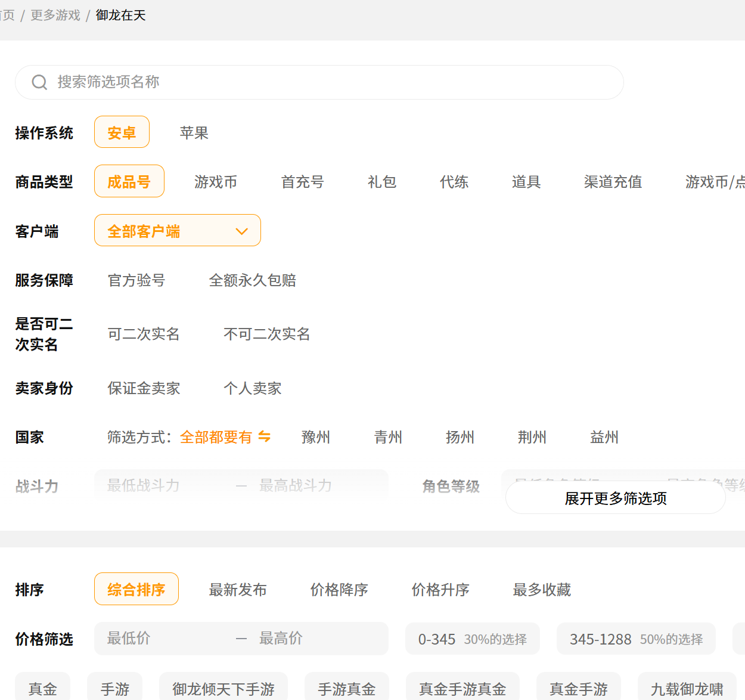This screenshot has height=700, width=745.
Task: Toggle 全额永久包赔 guarantee filter
Action: (252, 280)
